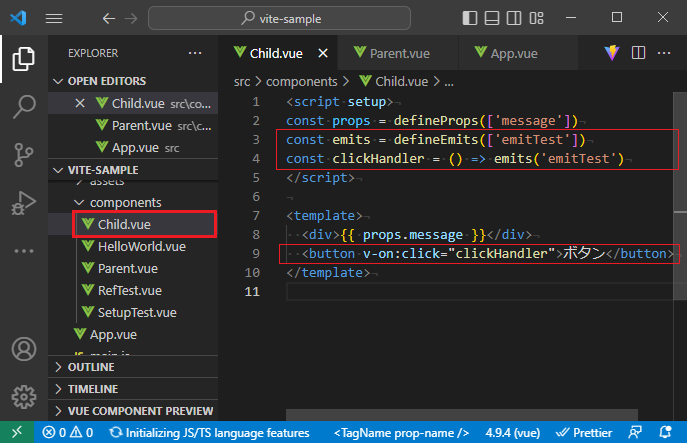
Task: Click the Vite preview icon in editor toolbar
Action: [612, 53]
